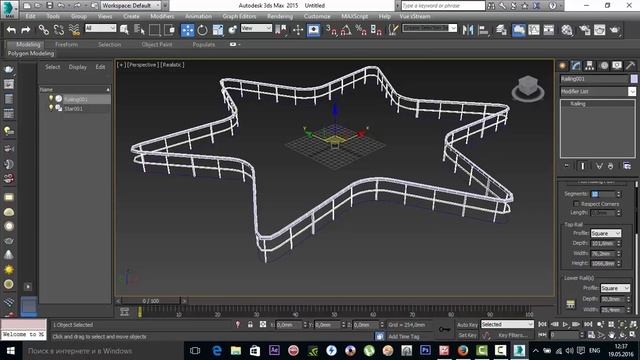
Task: Switch to the Freeform ribbon tab
Action: coord(66,44)
